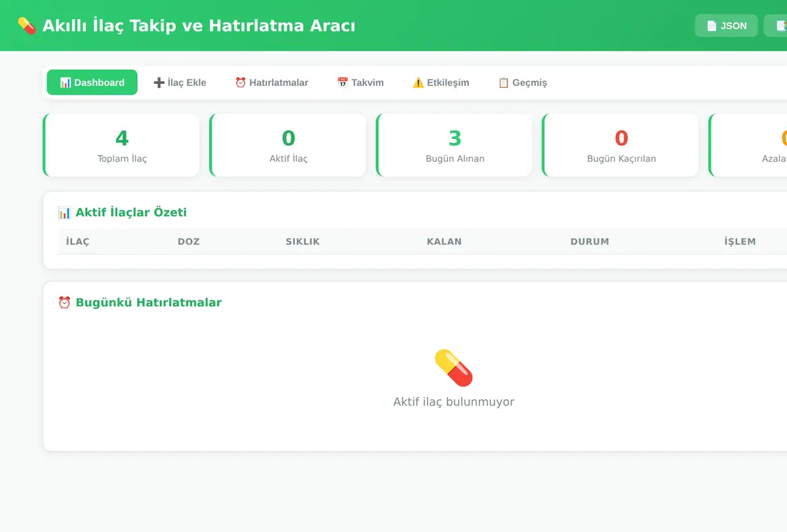Click the DOZ column header
Viewport: 787px width, 532px height.
click(x=188, y=241)
